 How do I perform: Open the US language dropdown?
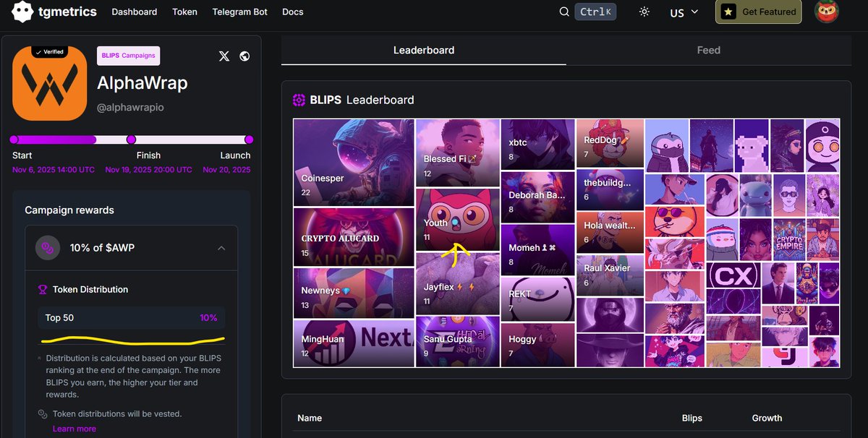[x=684, y=12]
